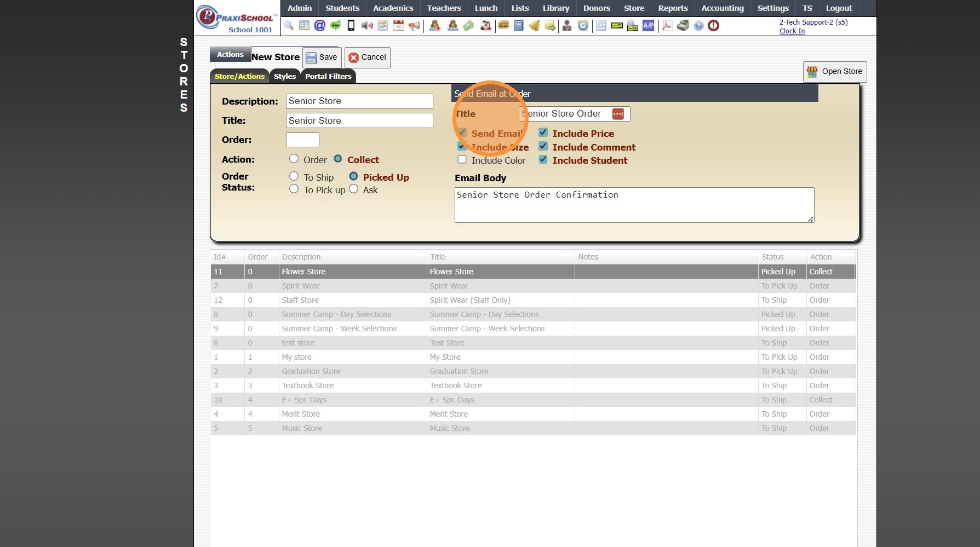Click the Open Store button
Screen dimensions: 980x547
pos(835,72)
